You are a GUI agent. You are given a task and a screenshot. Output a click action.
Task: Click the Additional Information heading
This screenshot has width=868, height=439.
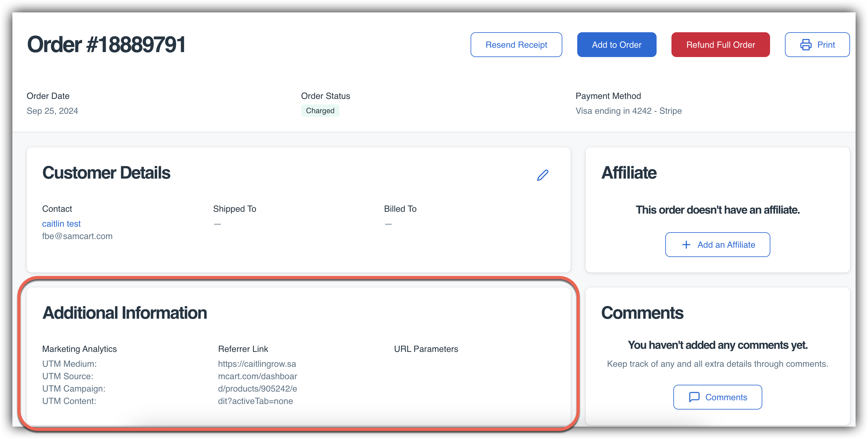[x=125, y=313]
